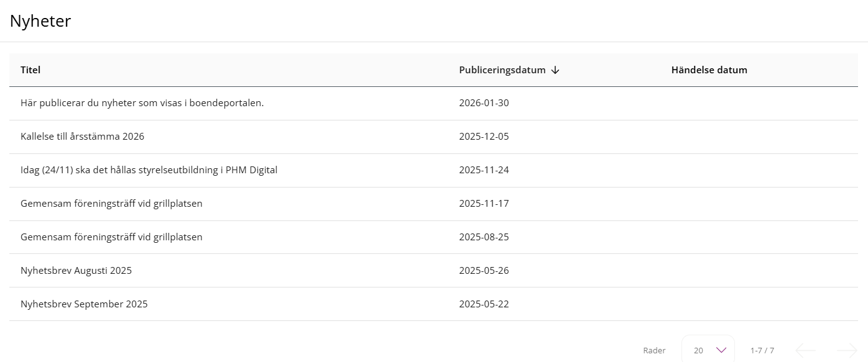This screenshot has width=868, height=362.
Task: Sort by Publiceringsdatum column header
Action: 502,70
